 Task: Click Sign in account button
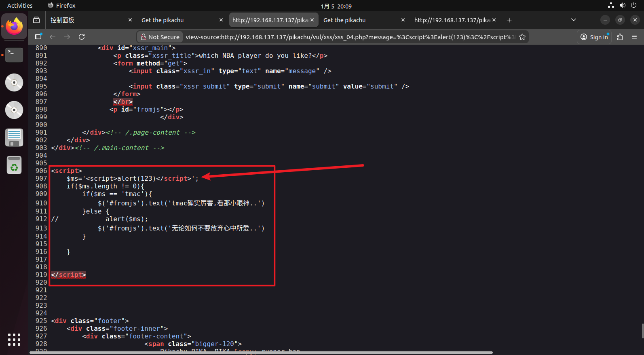(x=594, y=37)
